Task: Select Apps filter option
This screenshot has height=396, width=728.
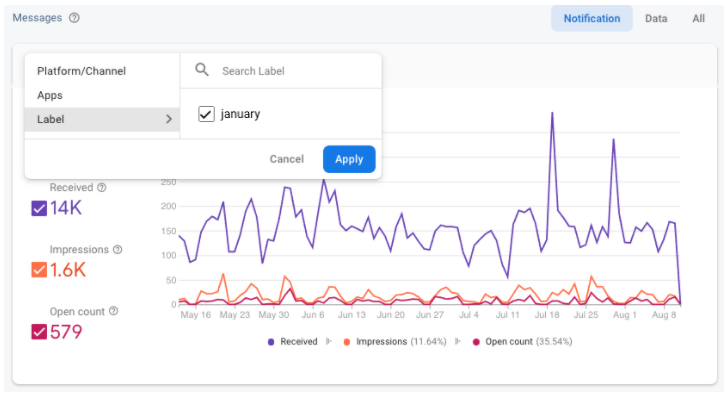Action: point(50,95)
